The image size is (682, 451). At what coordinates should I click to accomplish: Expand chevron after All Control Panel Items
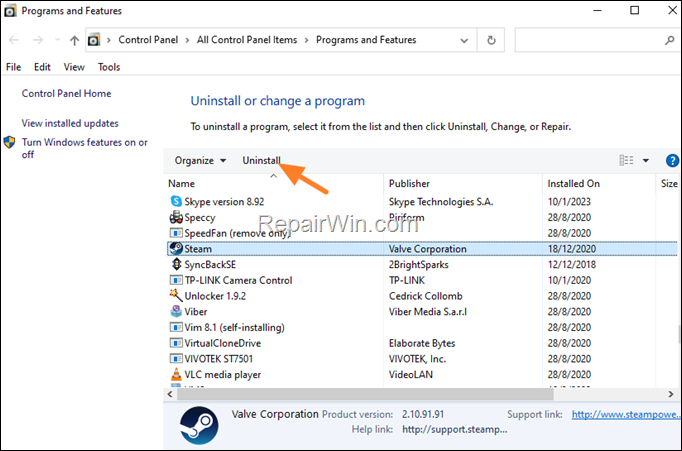[307, 40]
